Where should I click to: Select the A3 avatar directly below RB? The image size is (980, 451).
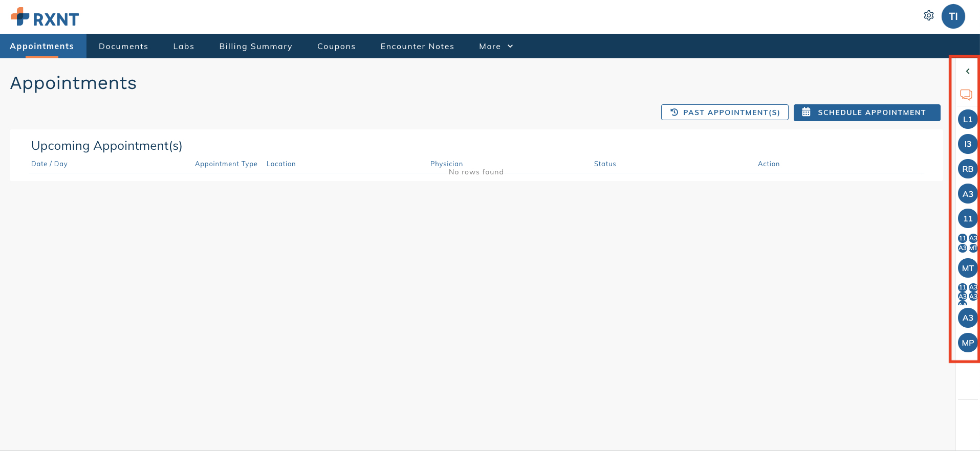click(968, 194)
